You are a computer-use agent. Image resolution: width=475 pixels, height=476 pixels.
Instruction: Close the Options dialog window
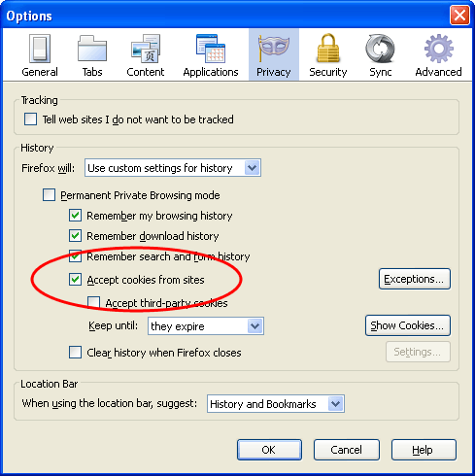coord(459,16)
